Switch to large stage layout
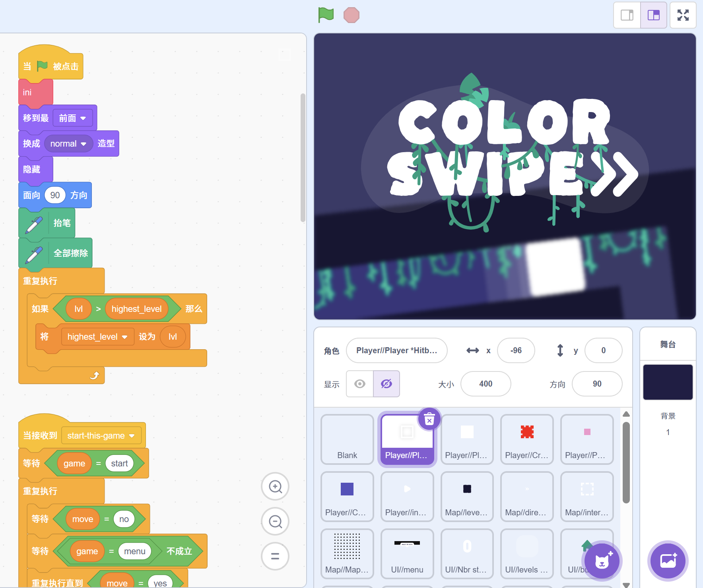703x588 pixels. 654,15
